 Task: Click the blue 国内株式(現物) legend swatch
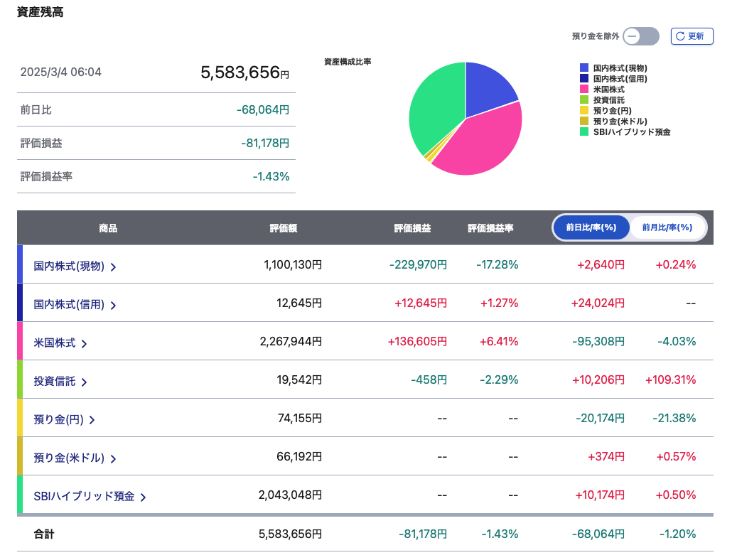(584, 68)
